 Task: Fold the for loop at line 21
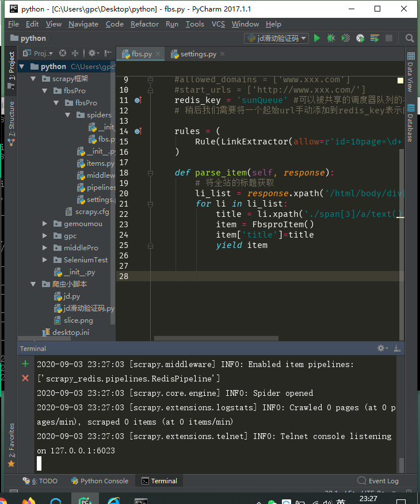tap(150, 204)
